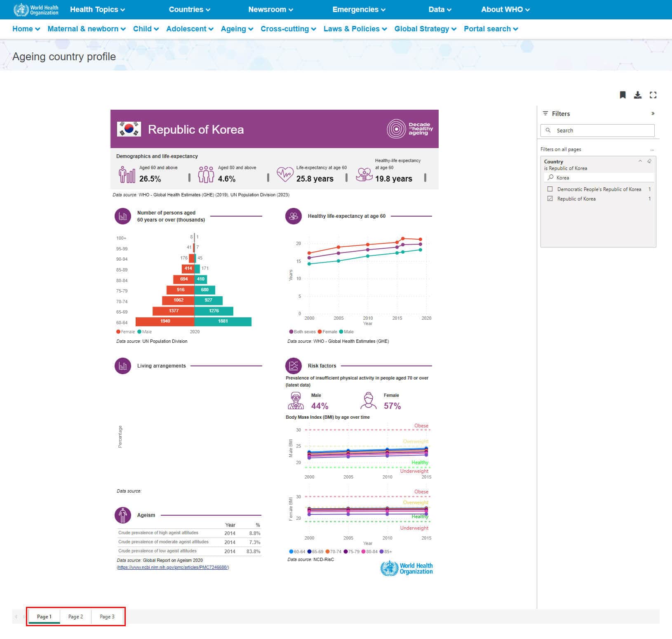The width and height of the screenshot is (672, 639).
Task: Click the 83.8% low ageist attitudes value
Action: [253, 551]
